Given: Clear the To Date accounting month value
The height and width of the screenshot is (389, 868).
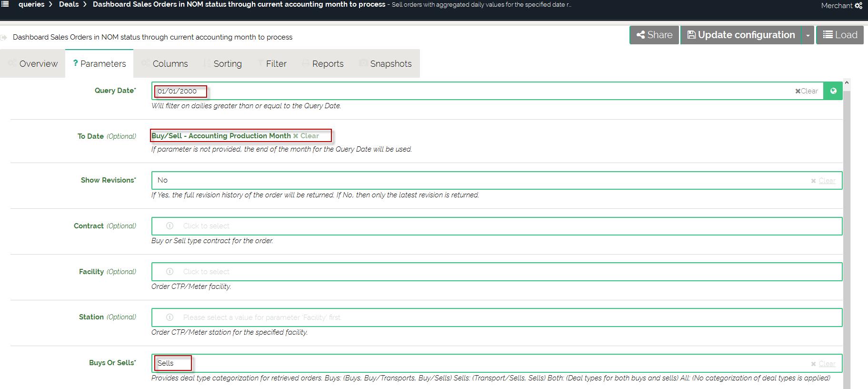Looking at the screenshot, I should point(306,136).
